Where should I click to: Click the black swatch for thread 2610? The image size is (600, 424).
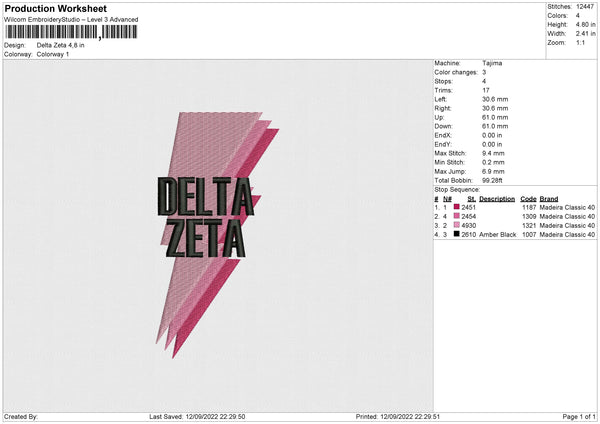457,234
